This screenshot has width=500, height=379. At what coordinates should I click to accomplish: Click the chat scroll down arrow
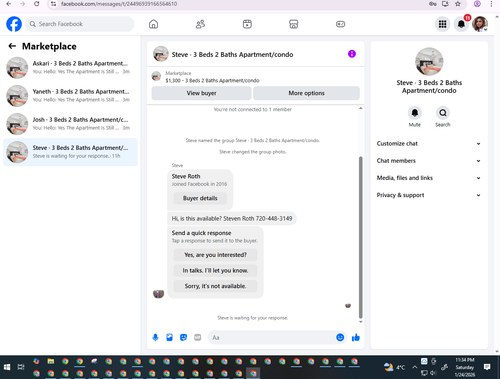click(360, 322)
